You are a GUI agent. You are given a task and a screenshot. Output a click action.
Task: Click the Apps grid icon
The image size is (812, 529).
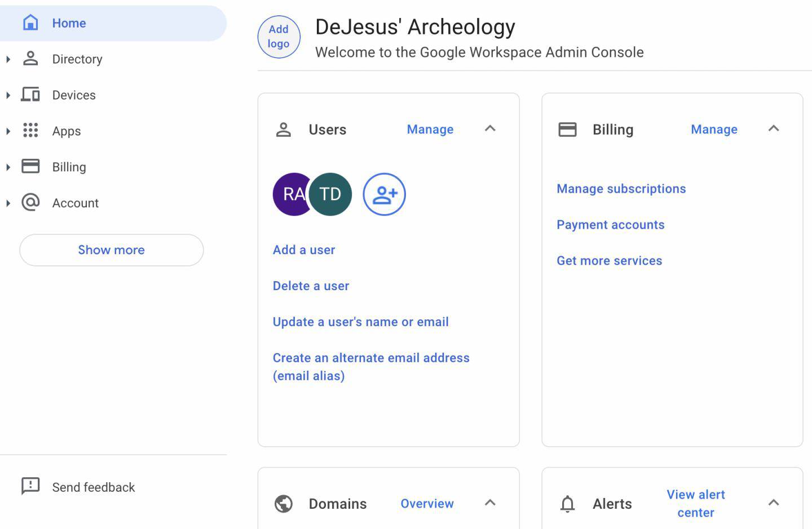(30, 131)
